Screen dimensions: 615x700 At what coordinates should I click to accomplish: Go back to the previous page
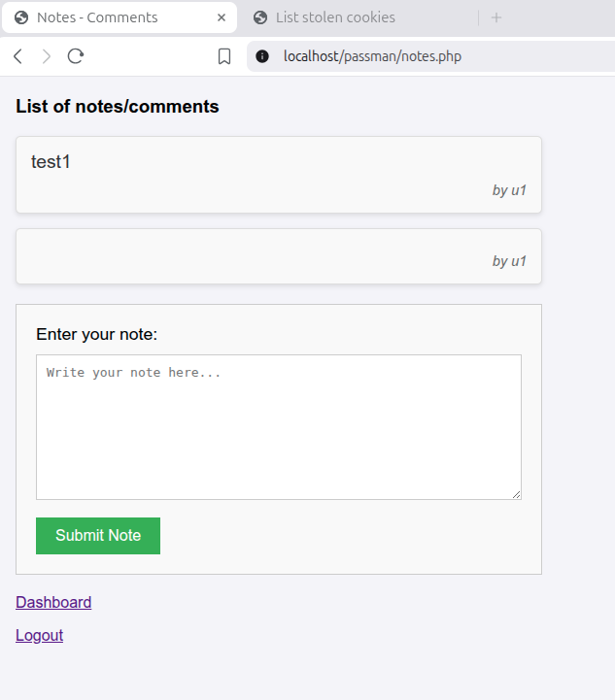point(17,56)
